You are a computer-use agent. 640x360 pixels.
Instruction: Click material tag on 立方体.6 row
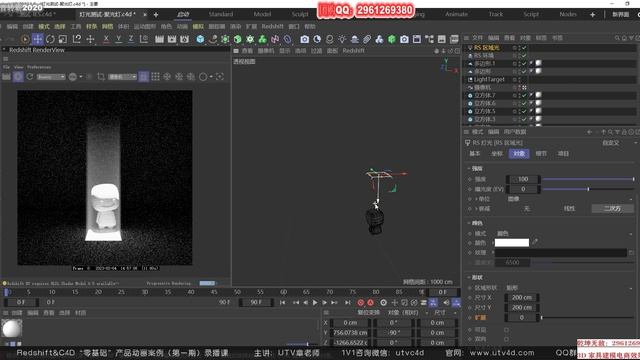(x=538, y=103)
